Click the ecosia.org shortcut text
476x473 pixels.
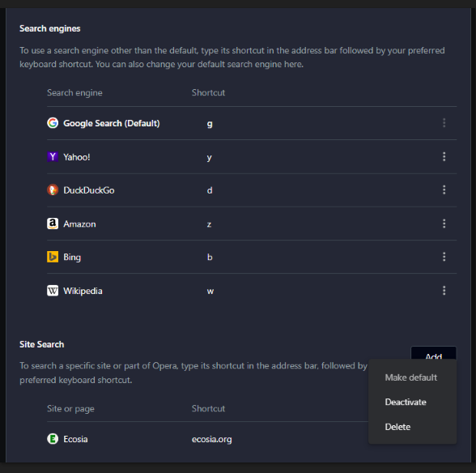[x=211, y=439]
